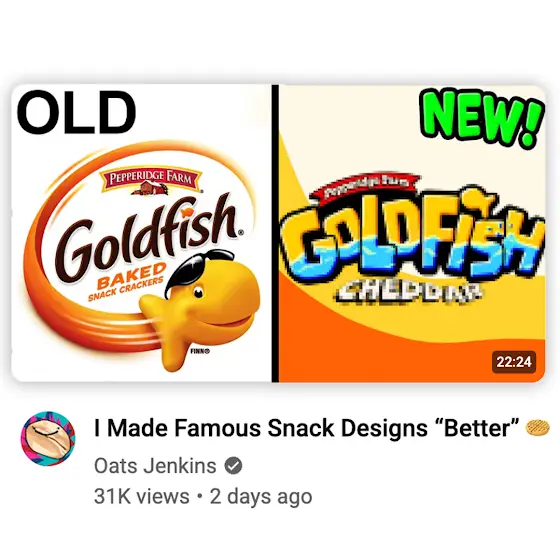
Task: Click the verified checkmark badge
Action: (234, 466)
